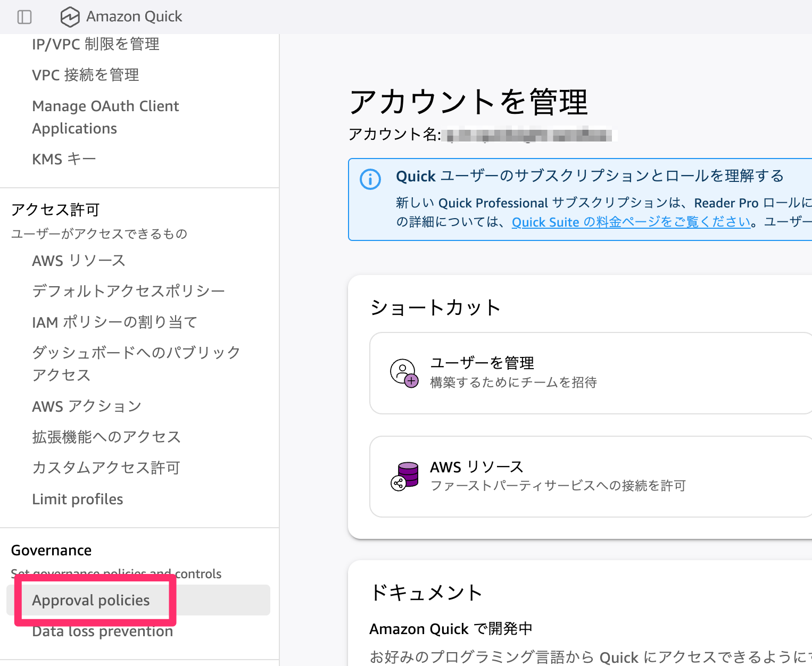Click the Governance section heading
Screen dimensions: 812x666
[x=52, y=550]
